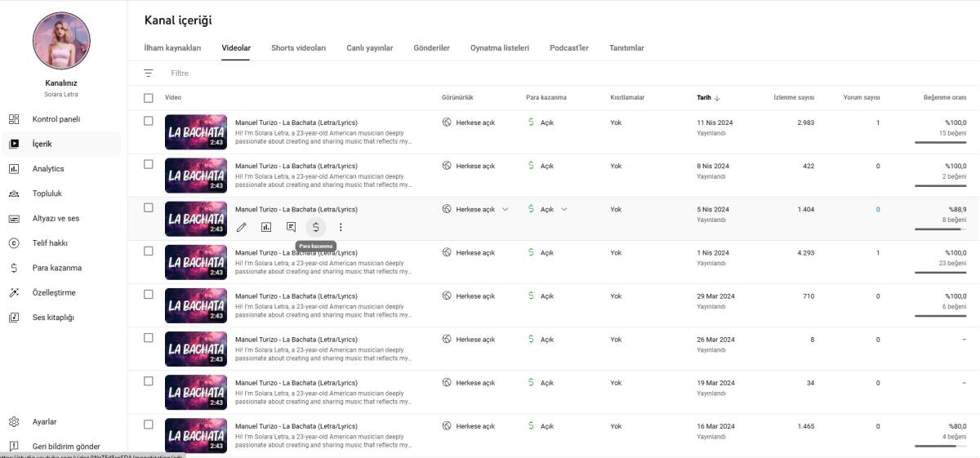Sort by İzlenme sayısı column header
Screen dimensions: 980x458
pyautogui.click(x=794, y=98)
